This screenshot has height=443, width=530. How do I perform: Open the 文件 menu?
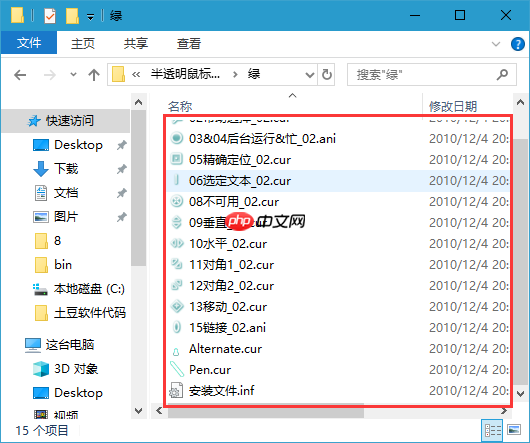click(x=29, y=43)
